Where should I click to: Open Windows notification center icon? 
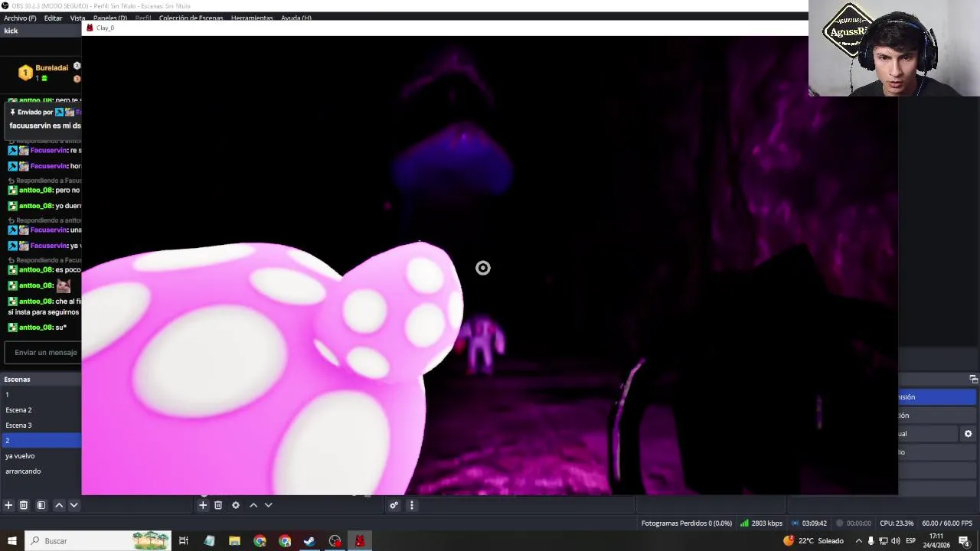(964, 541)
